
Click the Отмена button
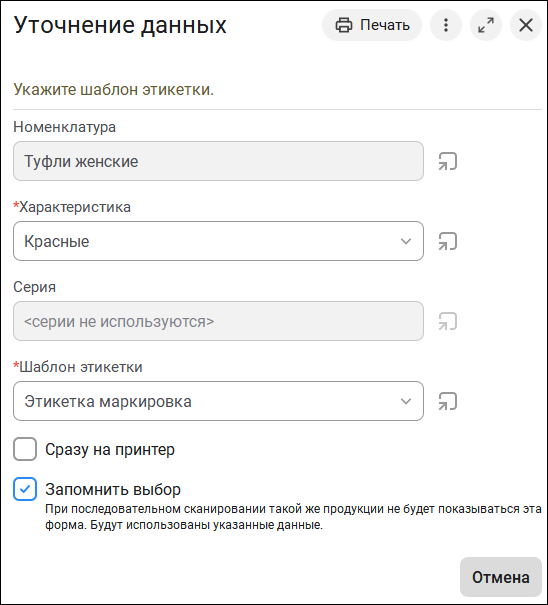501,577
